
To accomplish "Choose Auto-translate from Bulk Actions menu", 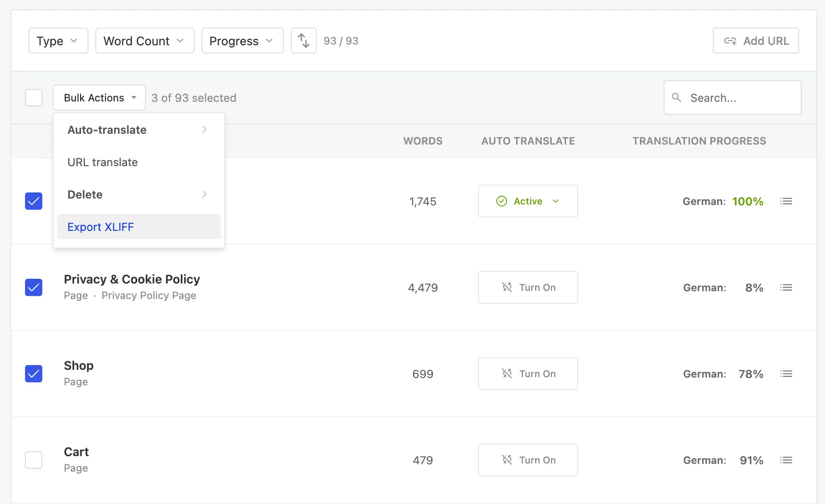I will point(139,129).
